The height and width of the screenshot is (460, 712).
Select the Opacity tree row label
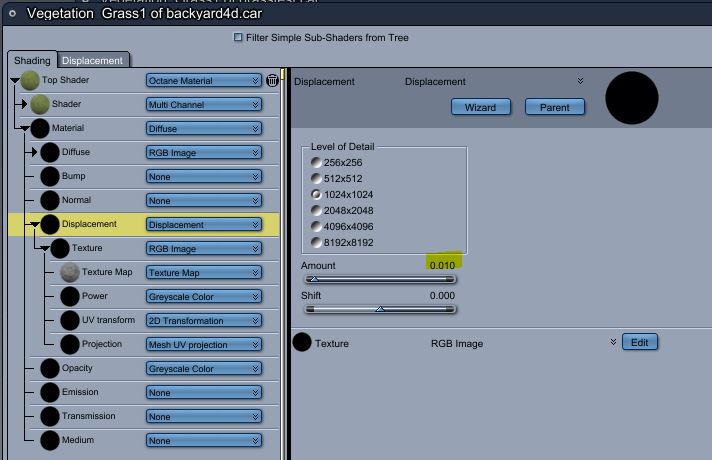coord(77,368)
